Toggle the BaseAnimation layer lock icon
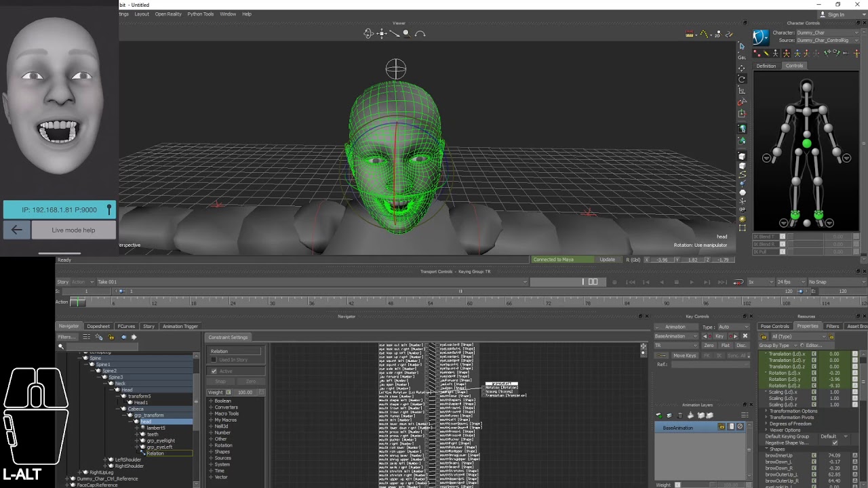Viewport: 868px width, 488px height. 722,427
